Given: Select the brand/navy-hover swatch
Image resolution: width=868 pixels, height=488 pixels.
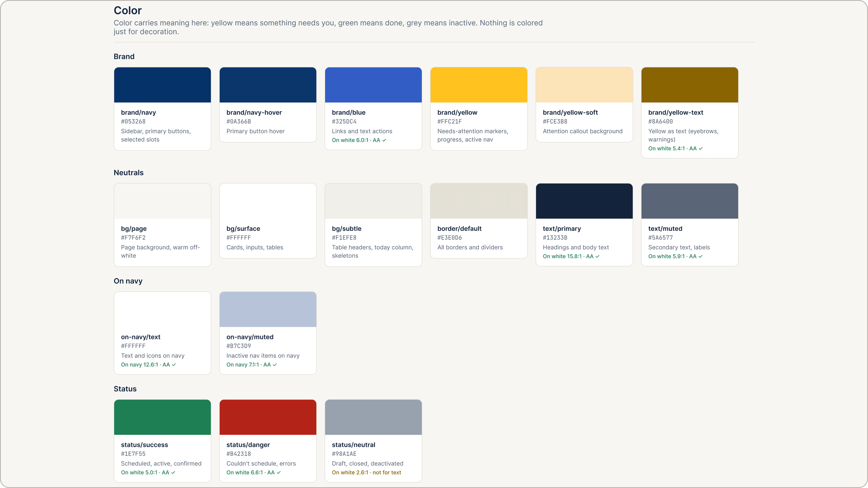Looking at the screenshot, I should pyautogui.click(x=268, y=85).
